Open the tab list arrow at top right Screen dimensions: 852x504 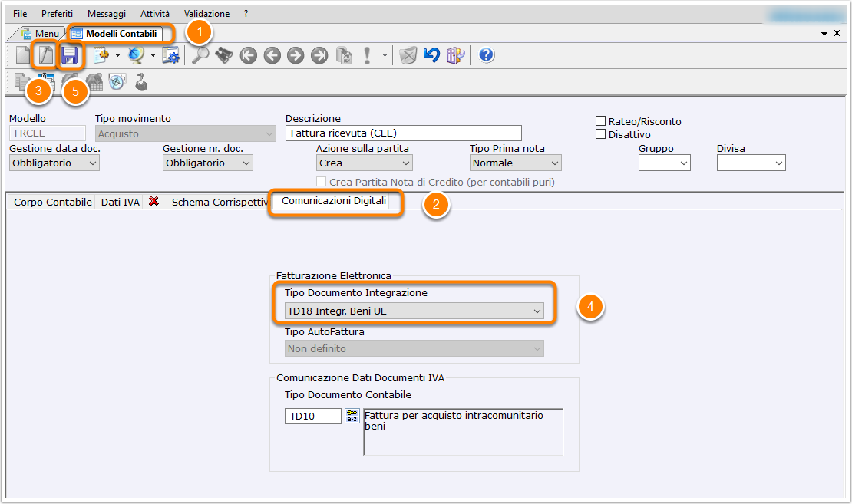point(824,34)
